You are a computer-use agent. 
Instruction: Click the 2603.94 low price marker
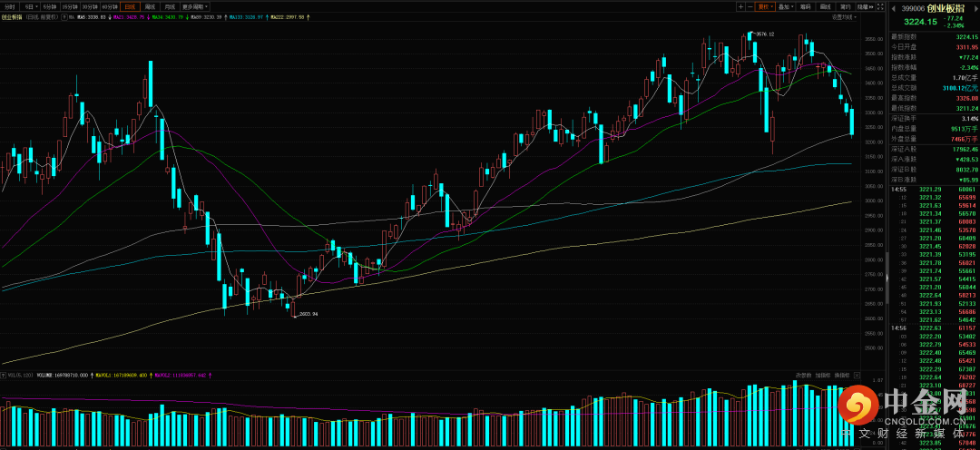(x=309, y=314)
